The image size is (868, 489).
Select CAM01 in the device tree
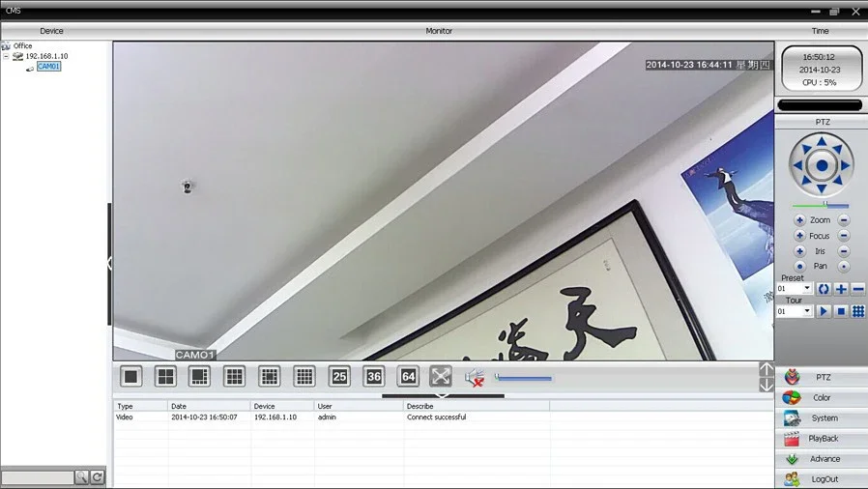48,67
